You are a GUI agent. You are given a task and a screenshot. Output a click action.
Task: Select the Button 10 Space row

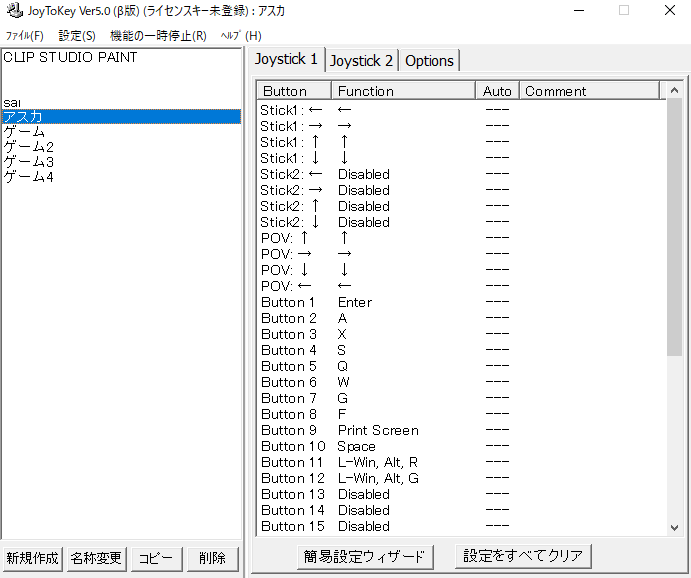point(461,446)
